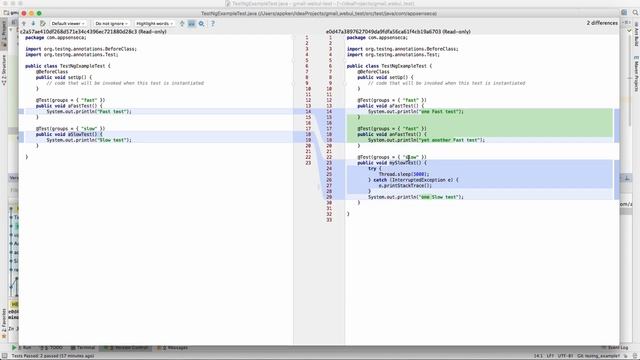Open the Favorites tool window tab
Image resolution: width=640 pixels, height=360 pixels.
[4, 322]
